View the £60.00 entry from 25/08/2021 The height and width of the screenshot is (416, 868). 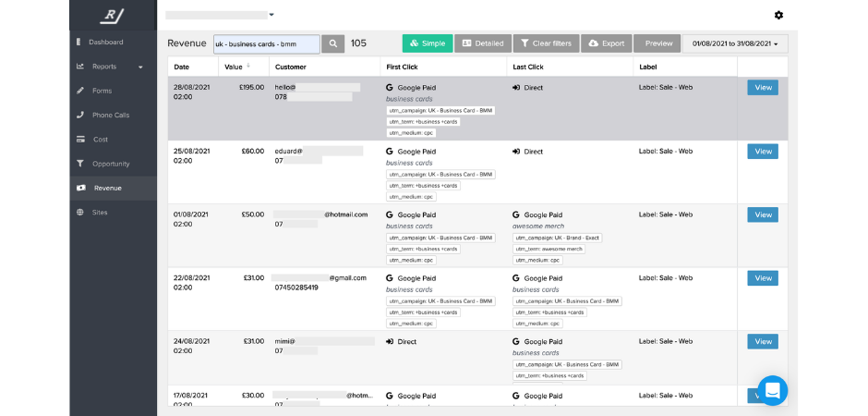pyautogui.click(x=762, y=152)
